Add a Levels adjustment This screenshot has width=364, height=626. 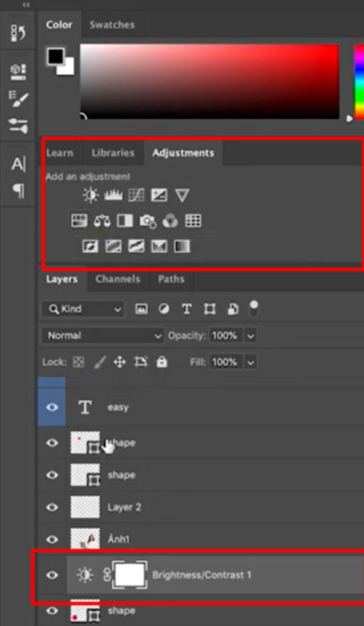pyautogui.click(x=114, y=195)
